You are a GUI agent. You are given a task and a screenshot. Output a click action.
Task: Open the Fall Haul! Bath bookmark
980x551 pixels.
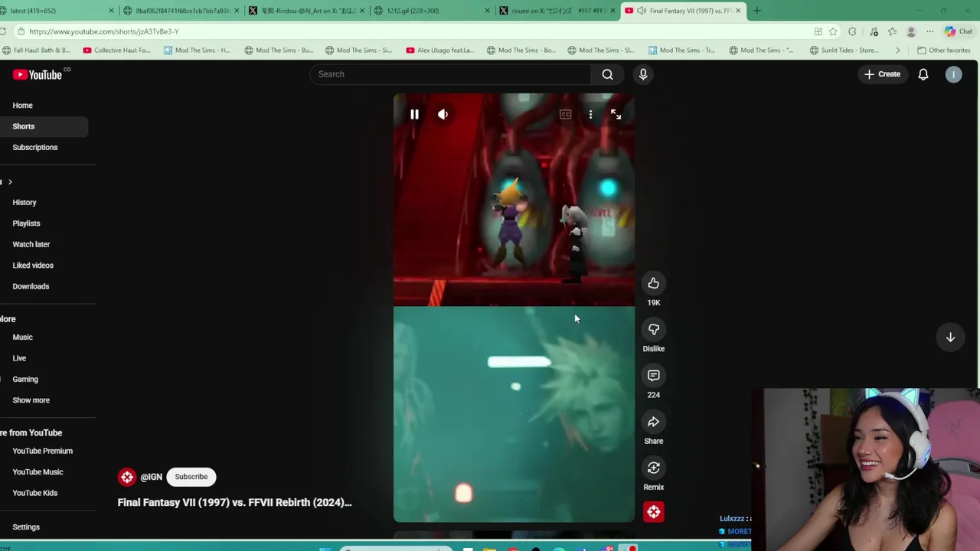[37, 51]
